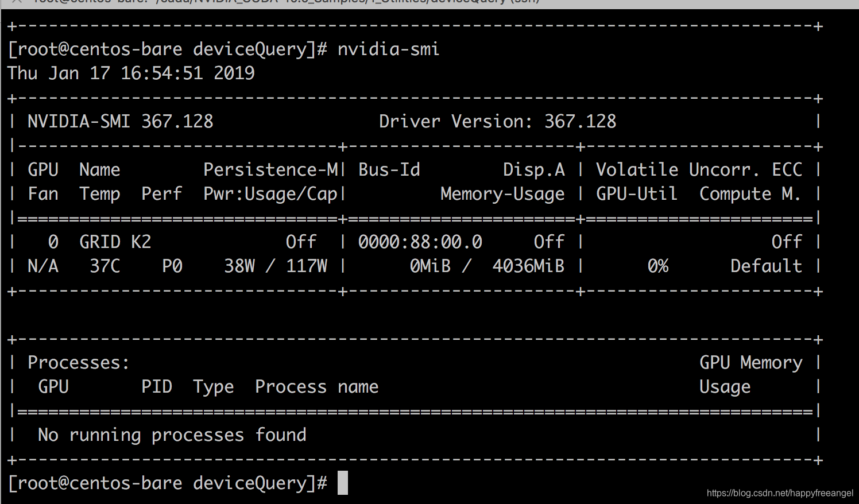Viewport: 859px width, 504px height.
Task: Click the Usage header under GPU Memory
Action: tap(725, 387)
